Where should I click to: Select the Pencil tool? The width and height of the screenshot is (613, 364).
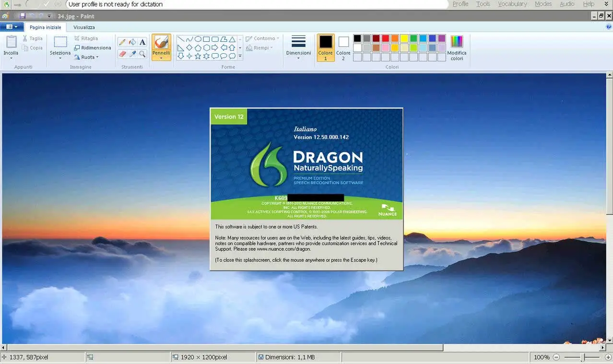coord(122,42)
